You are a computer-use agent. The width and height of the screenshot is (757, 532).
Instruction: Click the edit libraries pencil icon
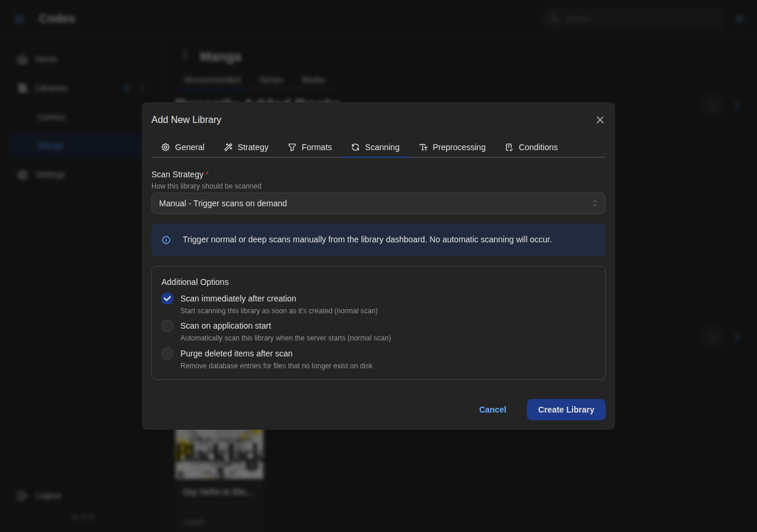(x=143, y=87)
